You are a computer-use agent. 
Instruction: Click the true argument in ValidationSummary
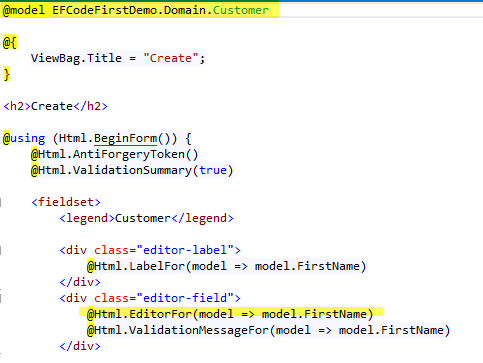[213, 170]
